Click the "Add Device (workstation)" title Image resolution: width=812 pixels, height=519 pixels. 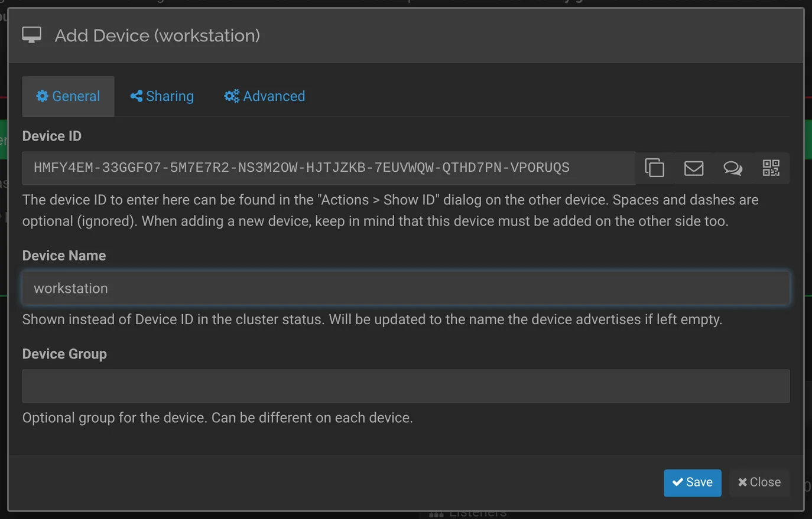pos(157,35)
